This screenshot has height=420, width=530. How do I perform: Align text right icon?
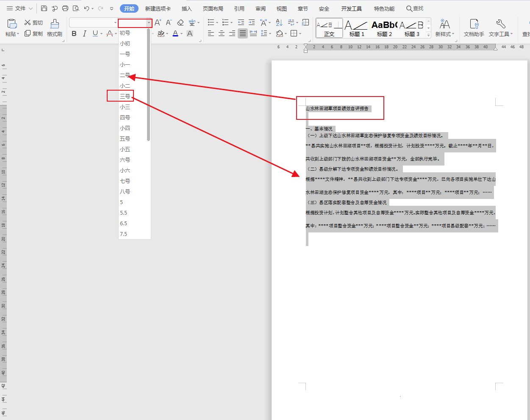(x=232, y=33)
